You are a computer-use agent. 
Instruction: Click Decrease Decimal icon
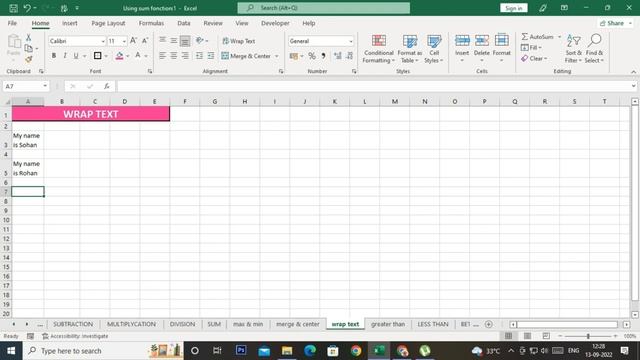click(x=349, y=56)
